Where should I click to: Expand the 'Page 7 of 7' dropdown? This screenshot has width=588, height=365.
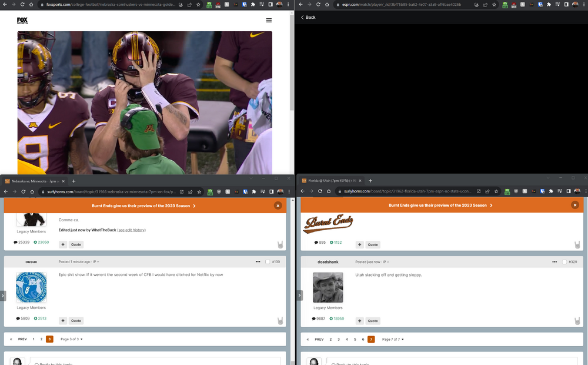click(393, 339)
